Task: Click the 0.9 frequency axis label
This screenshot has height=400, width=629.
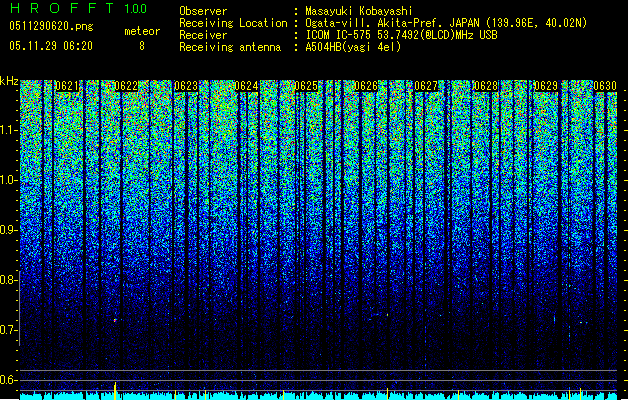Action: [8, 230]
